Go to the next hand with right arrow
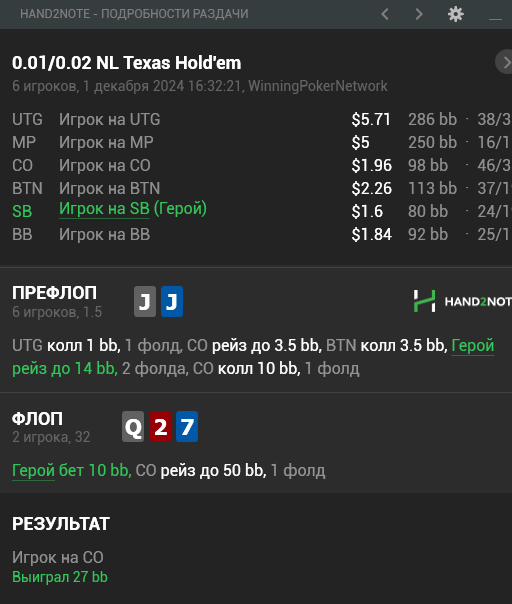The height and width of the screenshot is (604, 512). point(419,14)
